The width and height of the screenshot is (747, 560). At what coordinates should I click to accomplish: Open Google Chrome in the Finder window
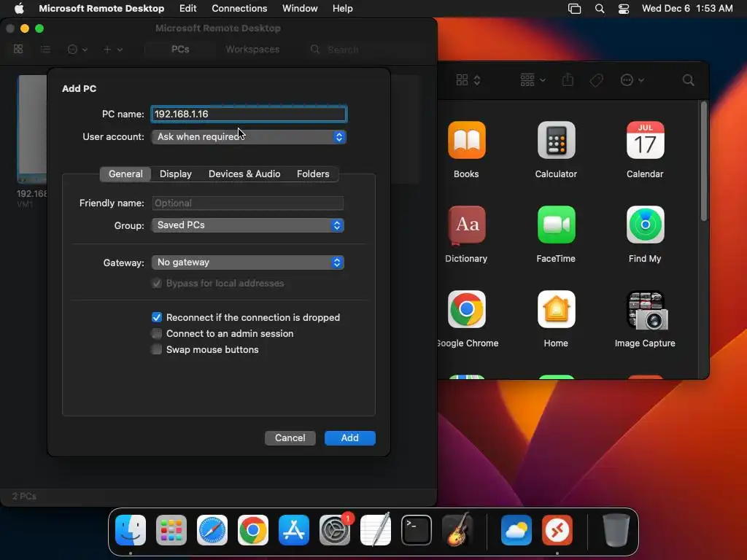[x=466, y=309]
